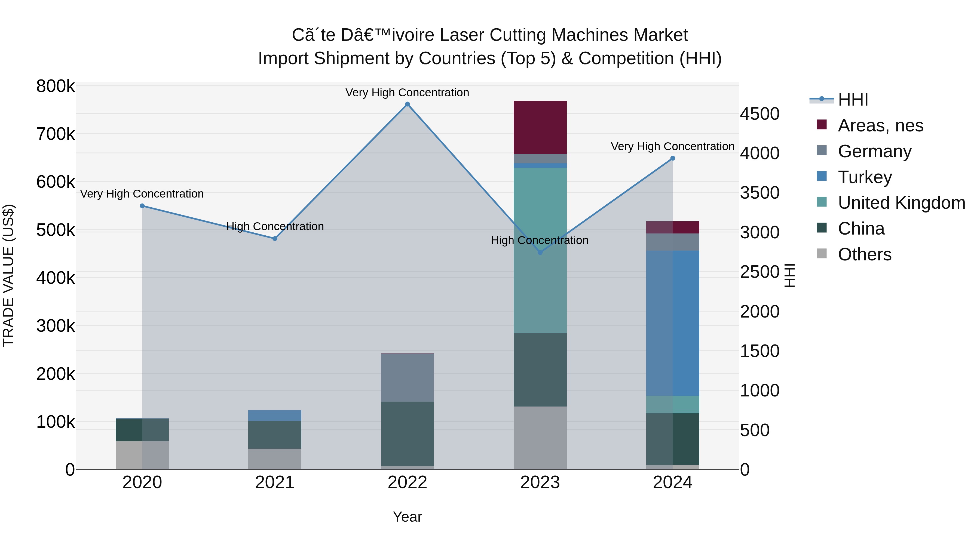This screenshot has height=551, width=980.
Task: Select the 2020 Others bar segment
Action: click(142, 455)
